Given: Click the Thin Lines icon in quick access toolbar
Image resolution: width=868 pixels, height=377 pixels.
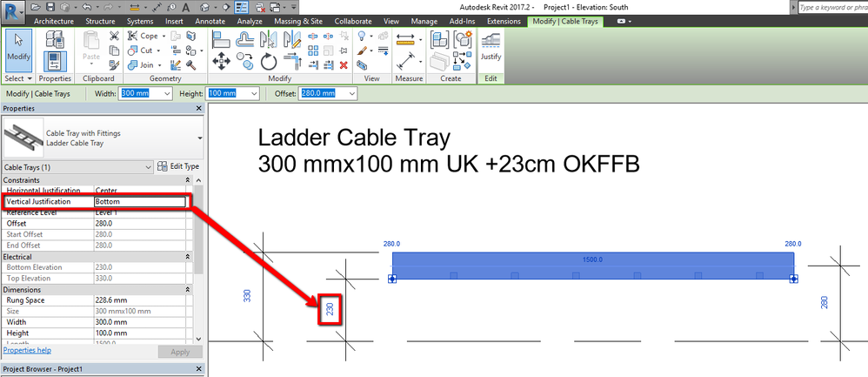Looking at the screenshot, I should point(242,7).
